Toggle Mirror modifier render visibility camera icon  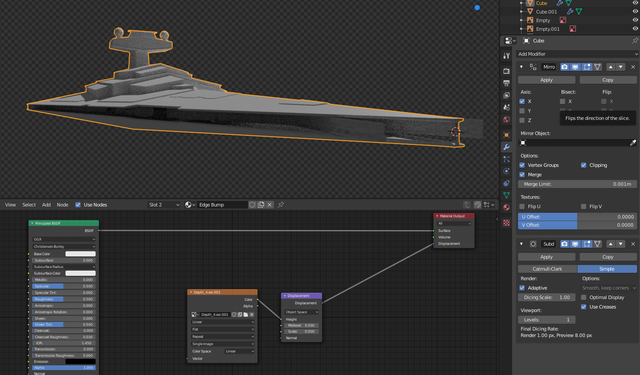tap(564, 67)
